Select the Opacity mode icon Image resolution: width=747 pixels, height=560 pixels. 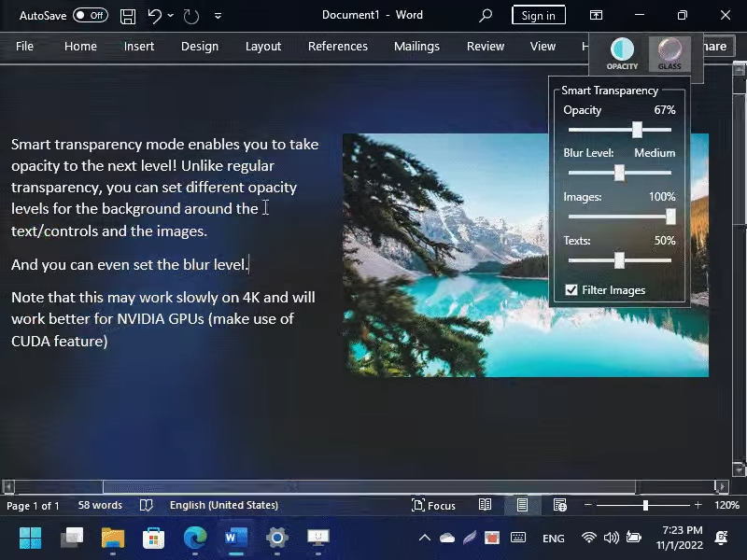(x=622, y=53)
